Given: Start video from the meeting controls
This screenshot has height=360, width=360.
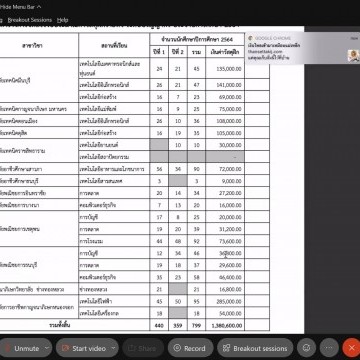Looking at the screenshot, I should pyautogui.click(x=84, y=348).
